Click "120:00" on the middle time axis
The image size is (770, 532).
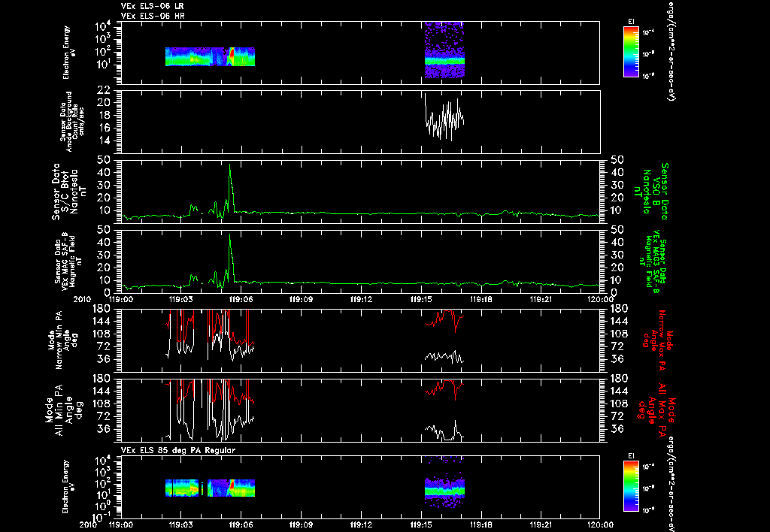[601, 299]
